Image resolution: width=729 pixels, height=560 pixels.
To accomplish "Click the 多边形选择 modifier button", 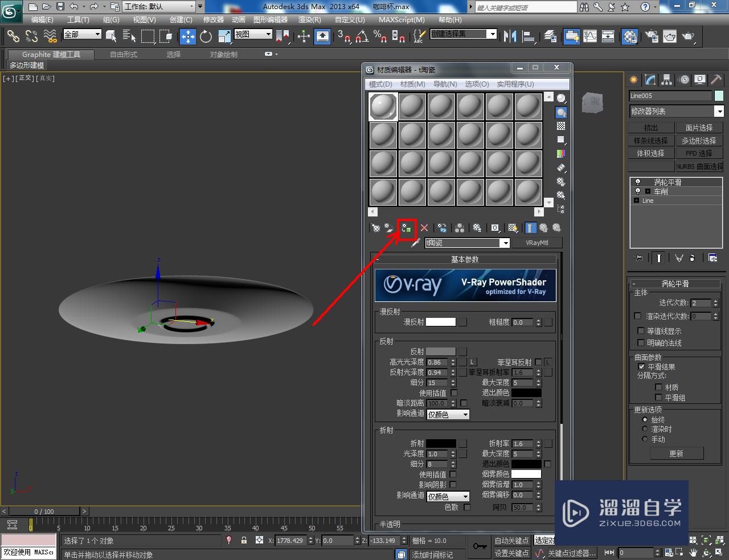I will [699, 141].
